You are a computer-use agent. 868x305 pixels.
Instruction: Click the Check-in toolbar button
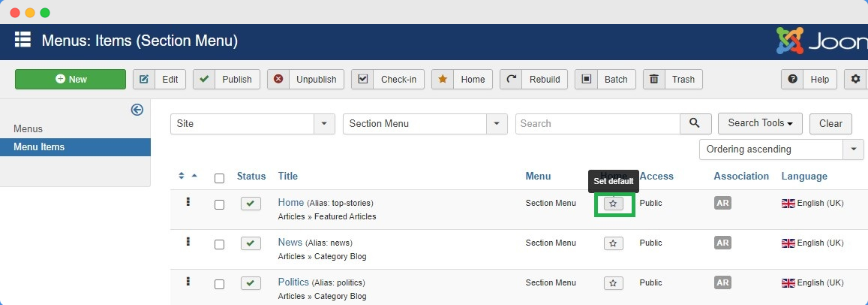(x=388, y=80)
